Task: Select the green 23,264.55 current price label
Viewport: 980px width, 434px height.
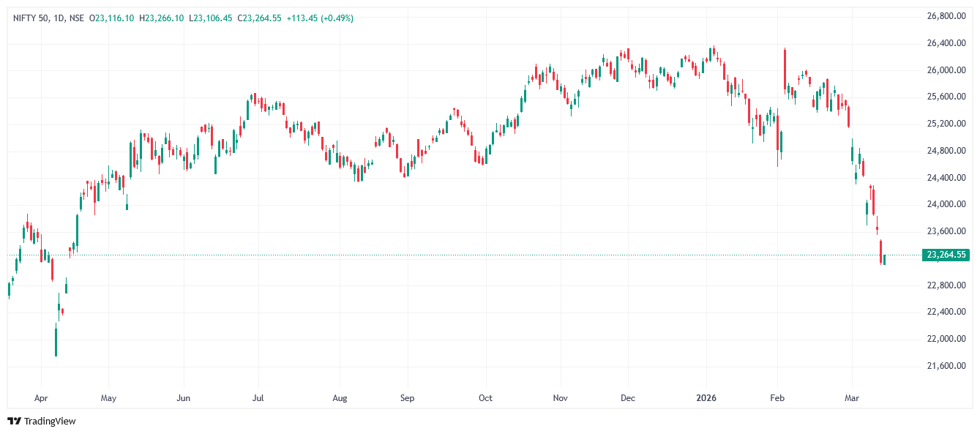Action: [x=946, y=255]
